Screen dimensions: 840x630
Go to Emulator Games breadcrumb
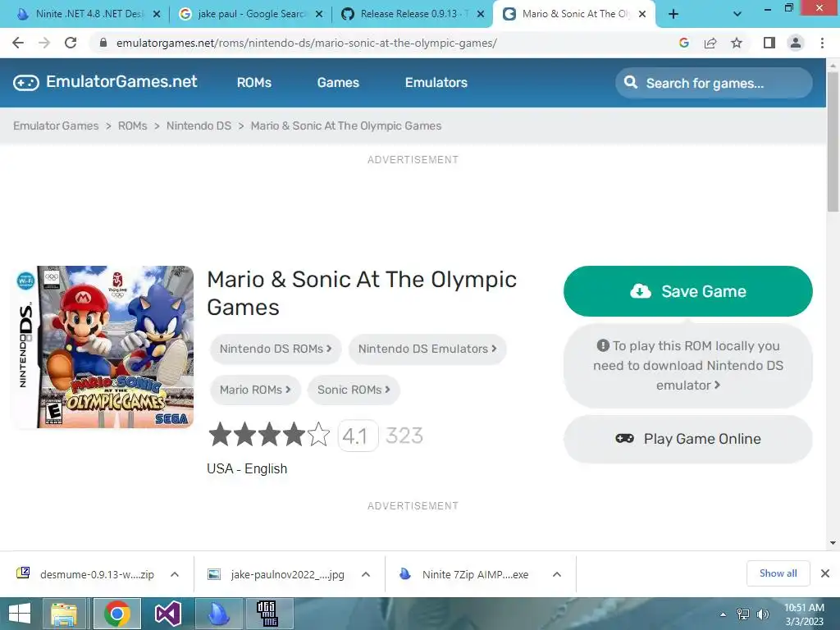[56, 126]
